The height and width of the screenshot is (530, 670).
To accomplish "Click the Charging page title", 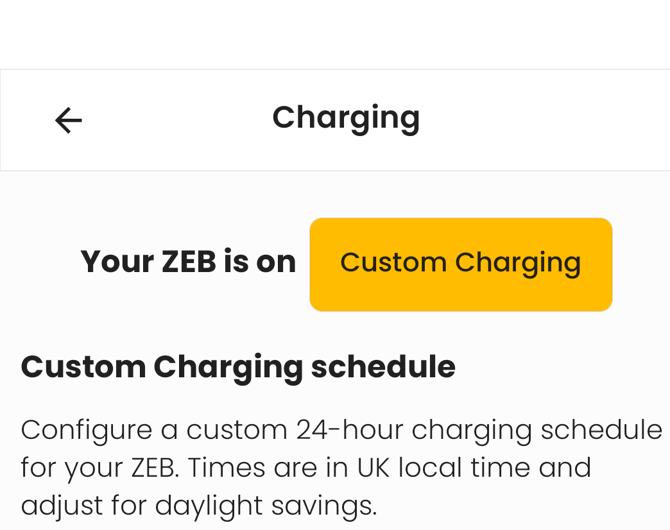I will [346, 118].
